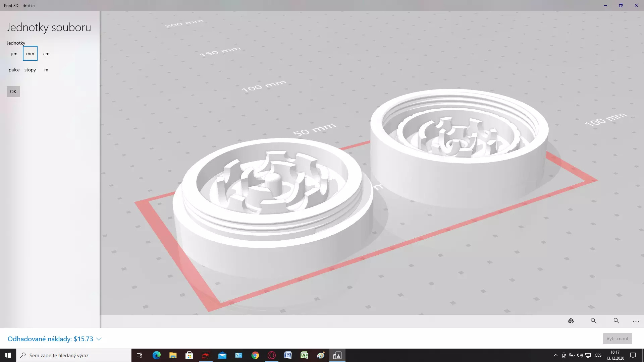Click the Print 3D taskbar icon
The height and width of the screenshot is (362, 644).
click(337, 355)
